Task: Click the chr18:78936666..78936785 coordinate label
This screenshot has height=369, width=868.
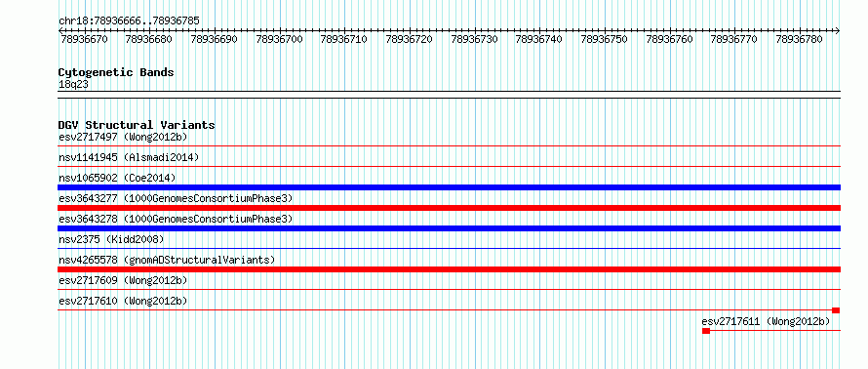Action: [129, 20]
